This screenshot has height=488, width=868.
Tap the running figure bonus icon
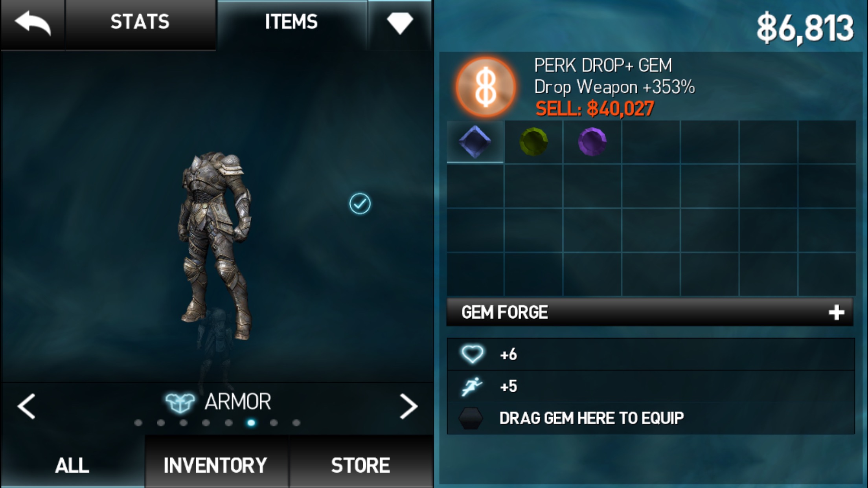coord(472,386)
